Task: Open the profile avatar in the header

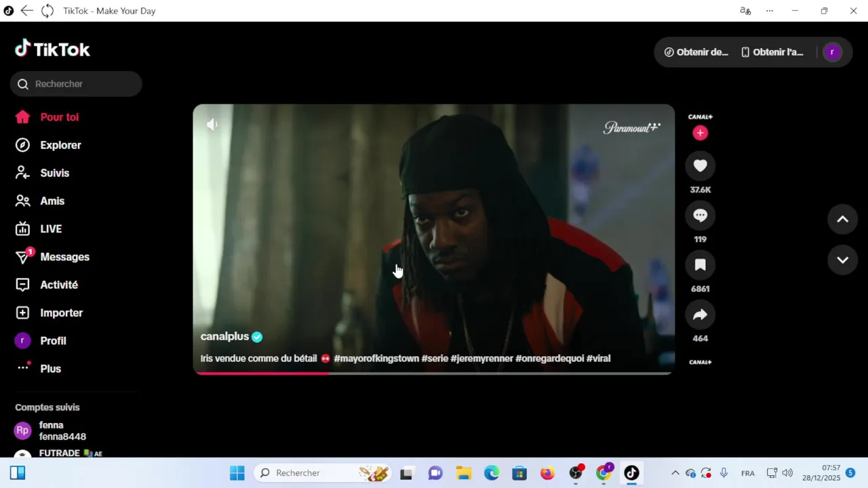Action: pos(832,52)
